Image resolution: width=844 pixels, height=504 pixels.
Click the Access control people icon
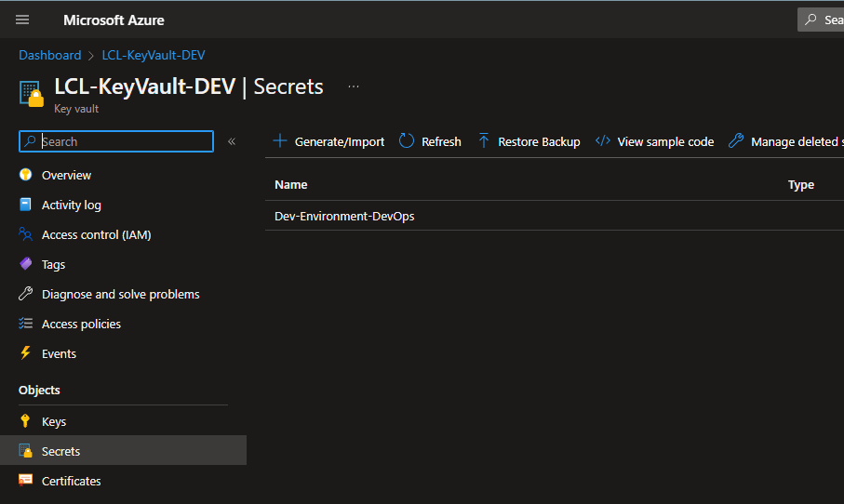click(25, 234)
